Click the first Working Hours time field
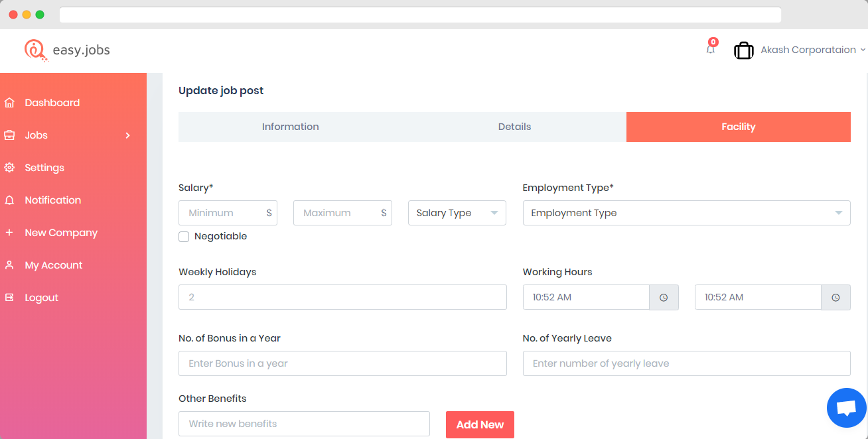 [586, 297]
